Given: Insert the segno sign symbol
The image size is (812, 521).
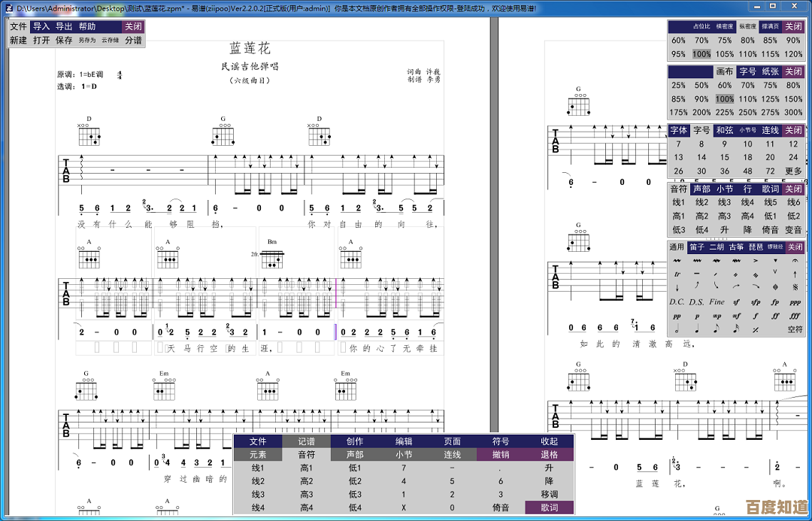Looking at the screenshot, I should 795,286.
